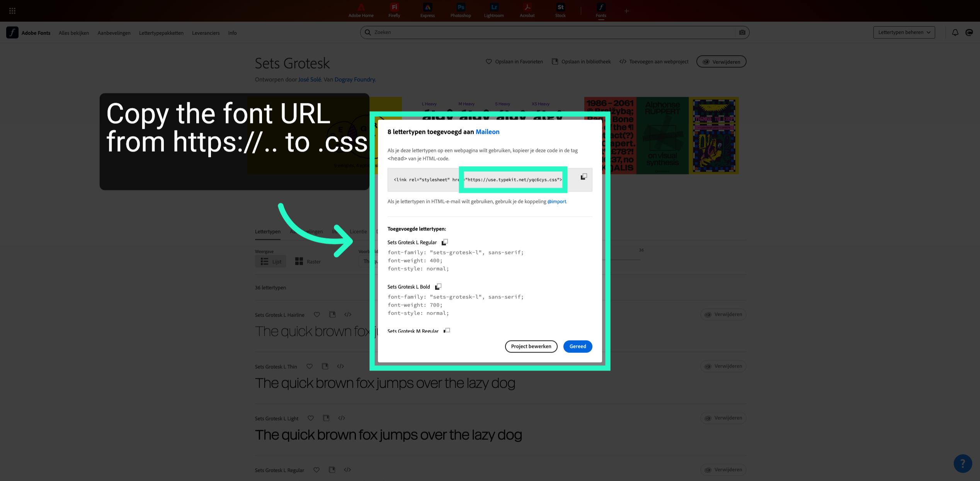Open the Maileon project link
Viewport: 980px width, 481px height.
point(487,132)
